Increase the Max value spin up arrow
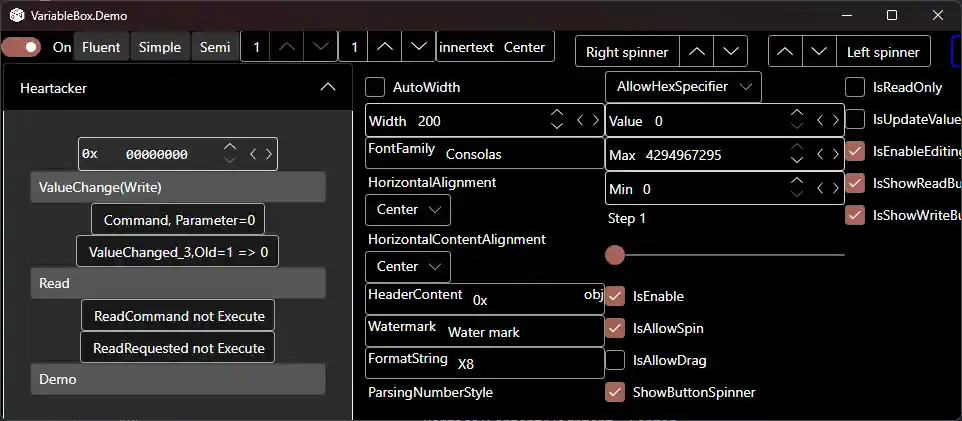This screenshot has width=962, height=421. [797, 148]
